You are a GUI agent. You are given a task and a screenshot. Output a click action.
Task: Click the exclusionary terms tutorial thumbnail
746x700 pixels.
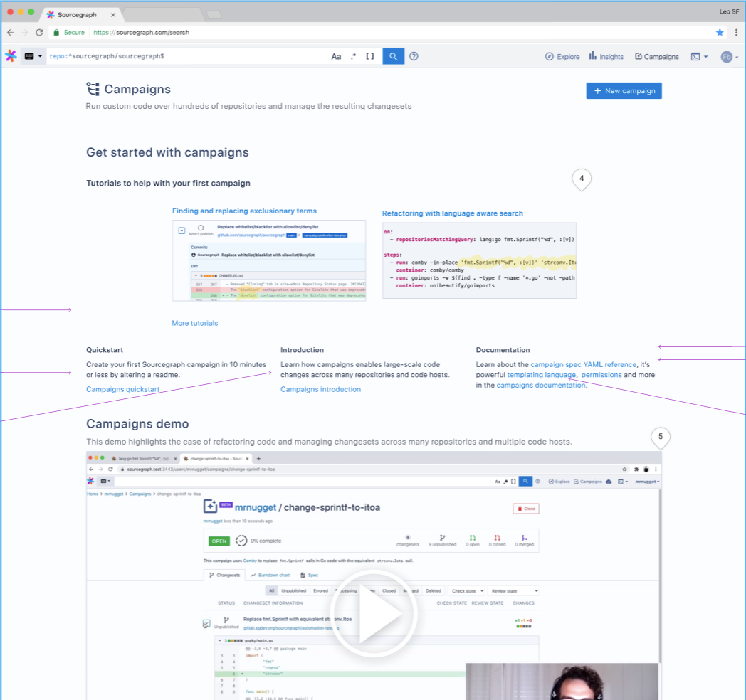(269, 260)
